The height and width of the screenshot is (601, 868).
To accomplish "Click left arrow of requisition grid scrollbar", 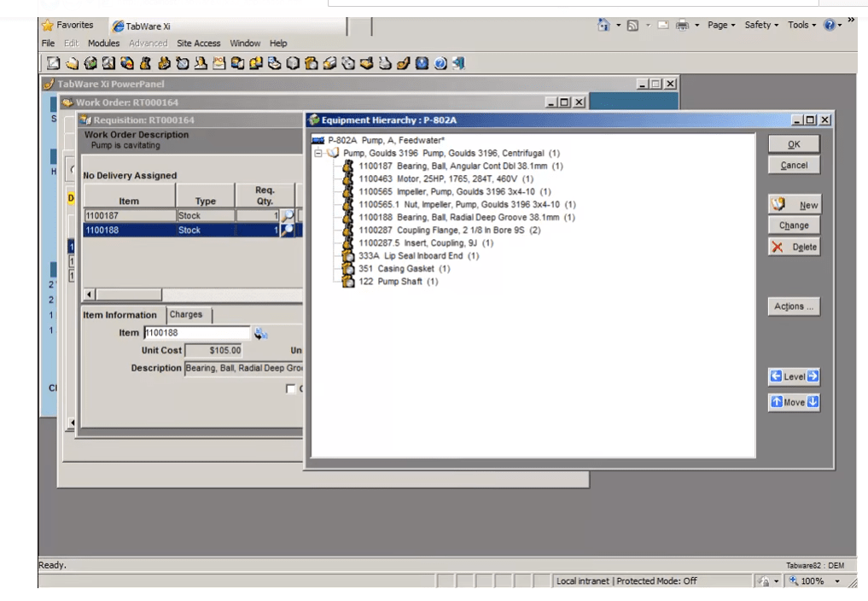I will click(x=88, y=295).
